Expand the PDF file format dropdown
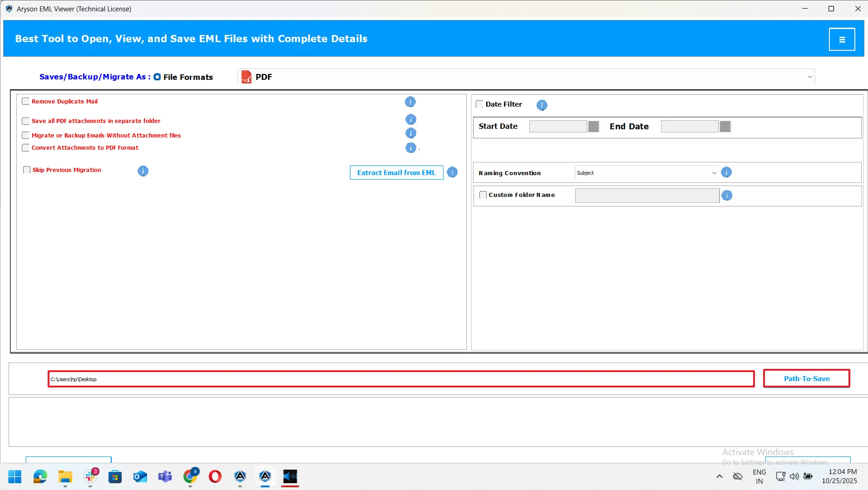 [x=809, y=77]
